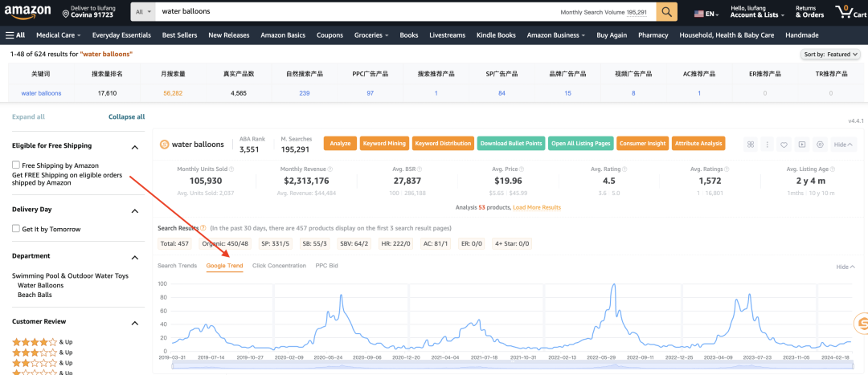
Task: Open the All search category dropdown
Action: pyautogui.click(x=143, y=11)
